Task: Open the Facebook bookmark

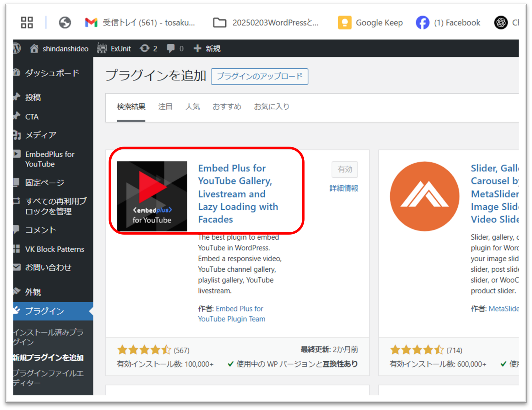Action: pos(448,23)
